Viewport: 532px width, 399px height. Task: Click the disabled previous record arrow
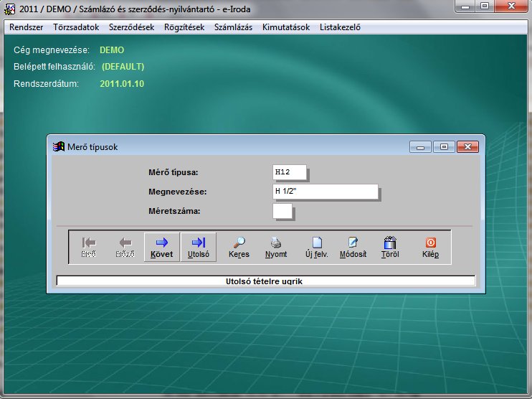[x=125, y=247]
